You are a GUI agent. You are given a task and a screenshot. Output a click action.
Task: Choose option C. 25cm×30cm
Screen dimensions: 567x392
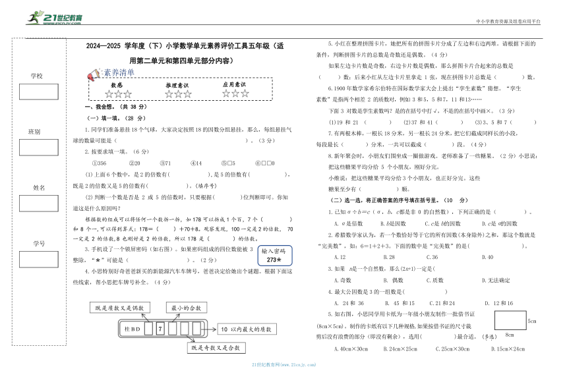click(x=453, y=349)
